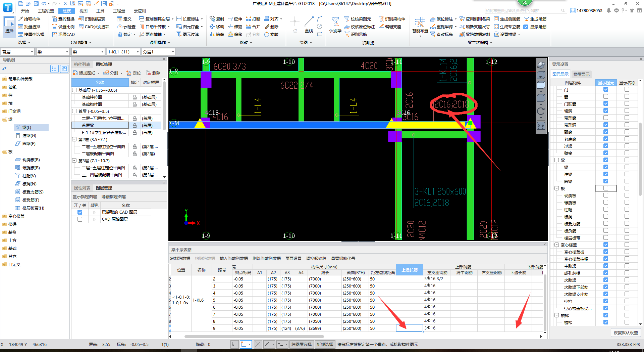
Task: Click 识别楼层表 recognize floor table
Action: [92, 19]
